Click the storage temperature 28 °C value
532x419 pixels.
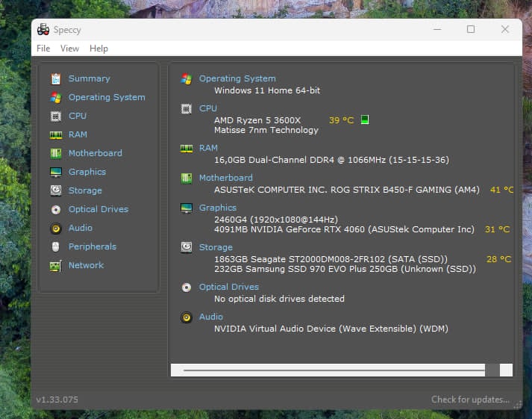point(498,259)
